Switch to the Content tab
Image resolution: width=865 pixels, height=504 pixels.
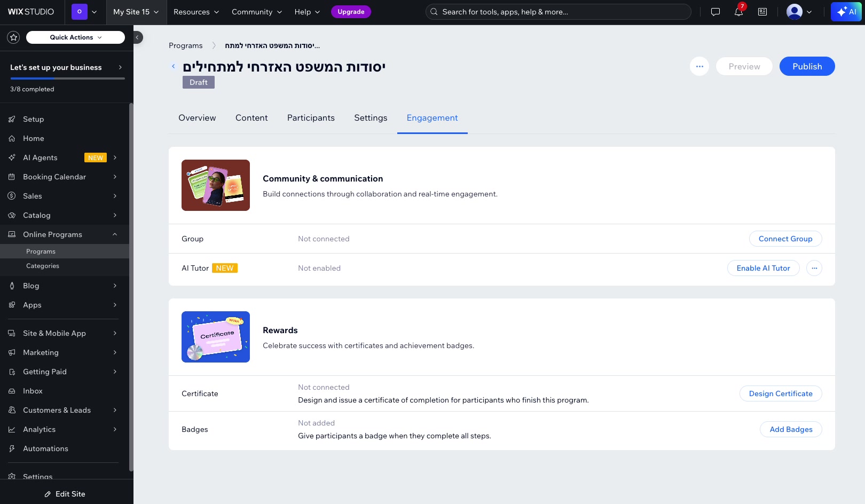pyautogui.click(x=251, y=118)
